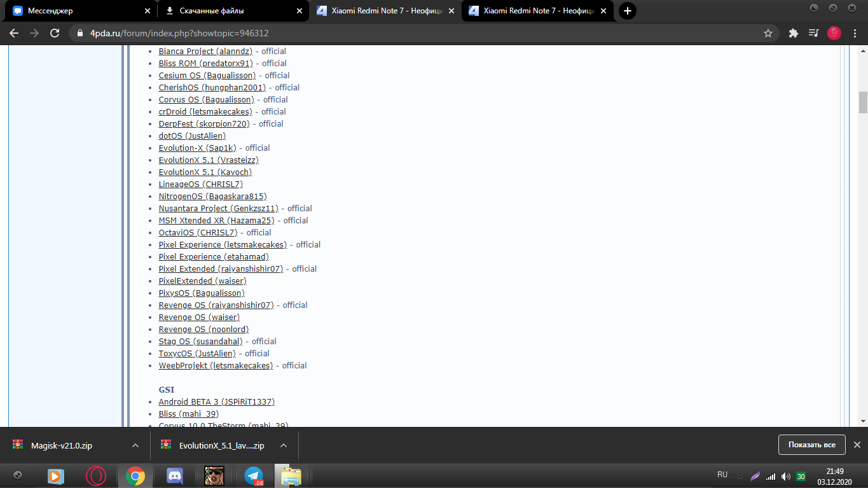Open the Pixel Experience (etahamad) link

pyautogui.click(x=214, y=257)
